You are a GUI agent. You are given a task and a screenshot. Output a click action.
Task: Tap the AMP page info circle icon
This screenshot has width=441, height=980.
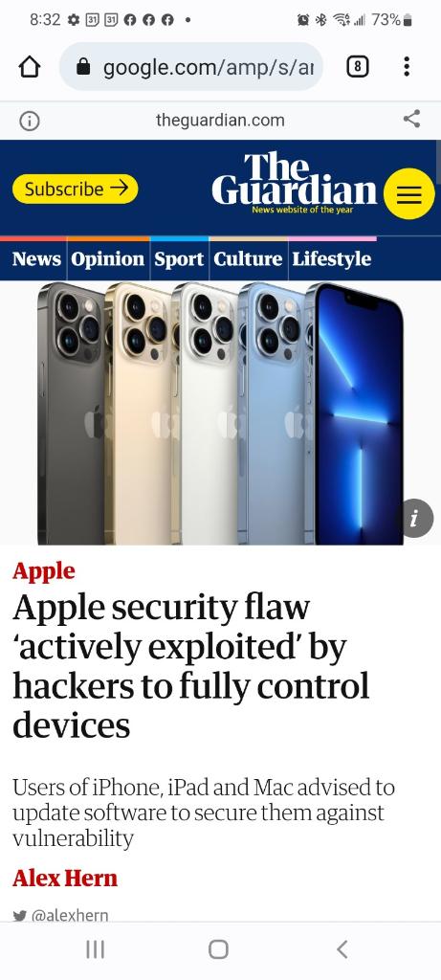[30, 121]
